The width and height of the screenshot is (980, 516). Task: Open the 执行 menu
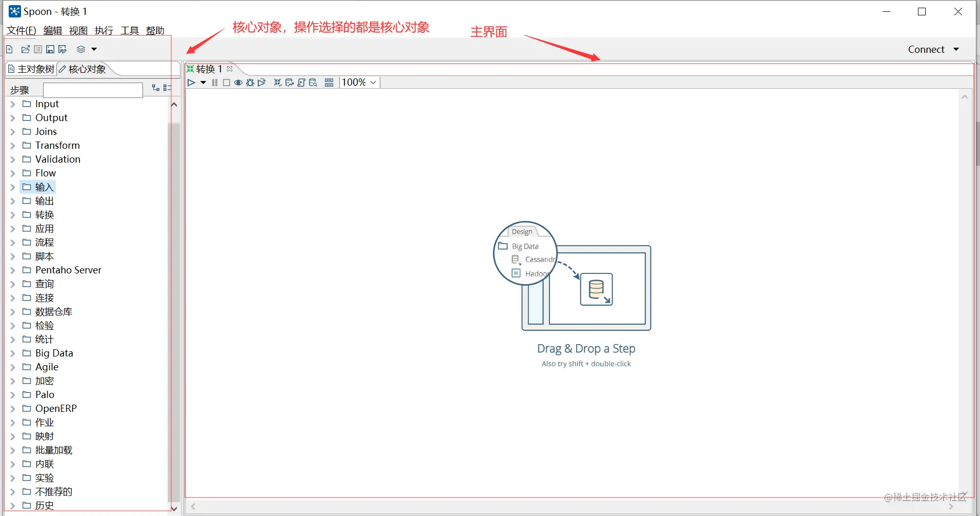(x=104, y=31)
